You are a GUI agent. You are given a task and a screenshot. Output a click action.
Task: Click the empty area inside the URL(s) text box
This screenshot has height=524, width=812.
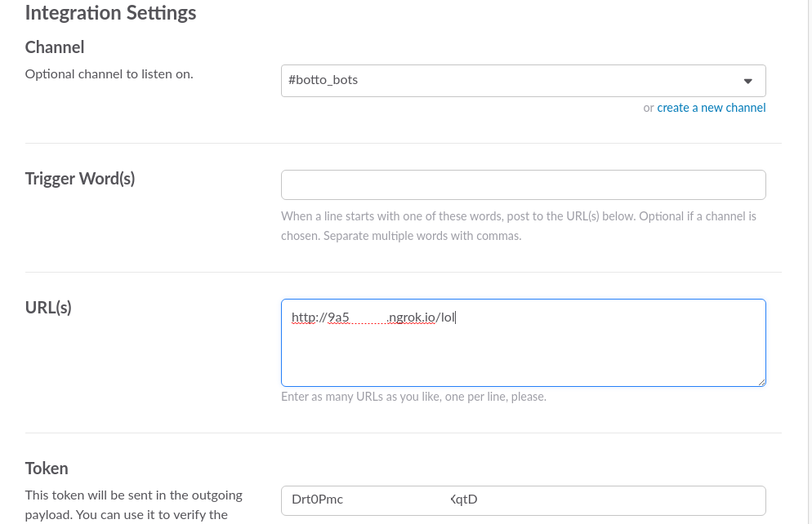click(x=523, y=355)
